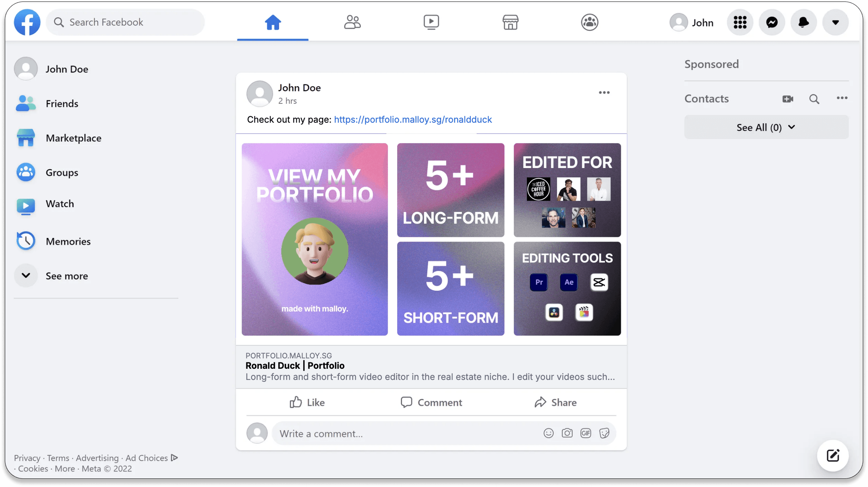Open post options three-dot menu
The image size is (868, 487).
point(604,93)
